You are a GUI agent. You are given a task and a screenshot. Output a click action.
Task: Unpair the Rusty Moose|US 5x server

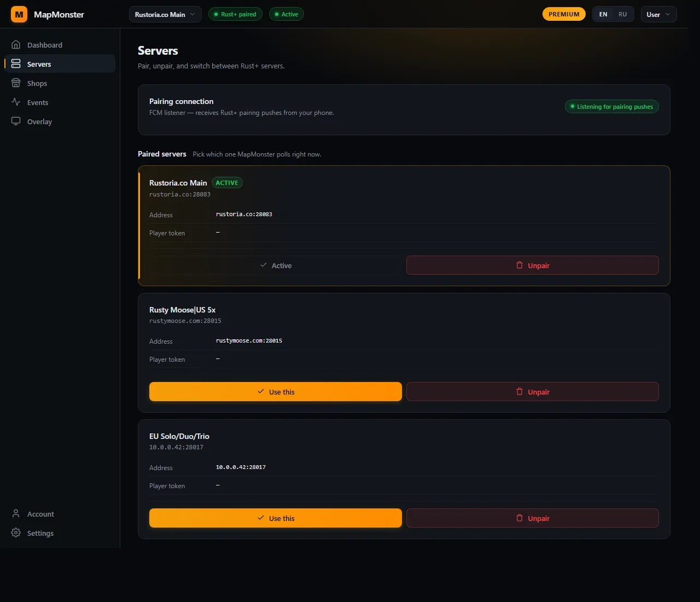coord(533,392)
